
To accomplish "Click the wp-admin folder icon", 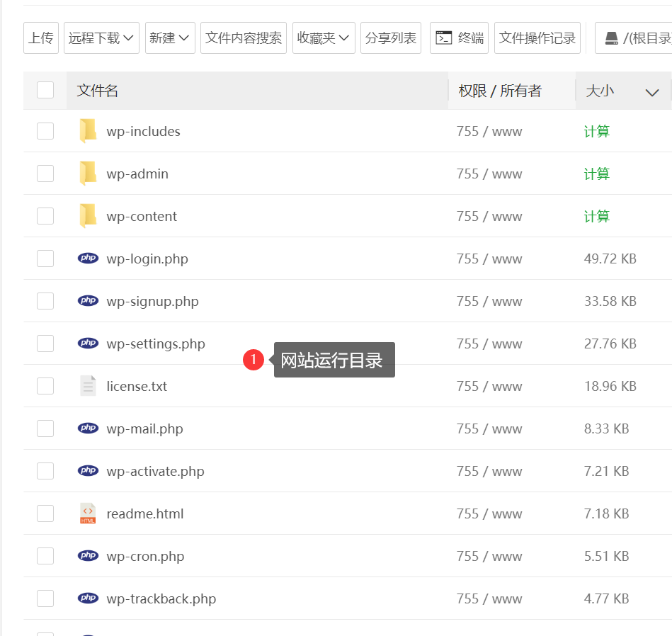I will pyautogui.click(x=88, y=173).
